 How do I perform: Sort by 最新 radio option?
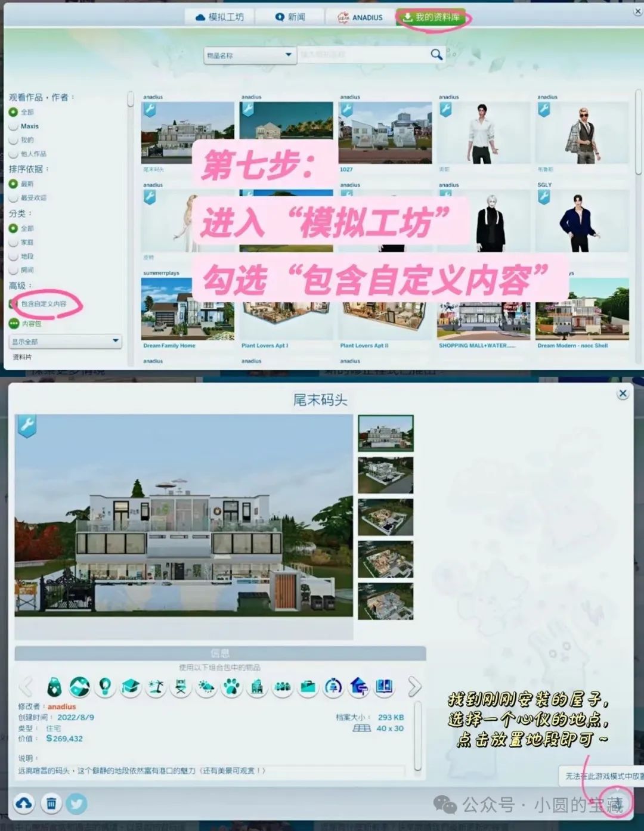13,184
